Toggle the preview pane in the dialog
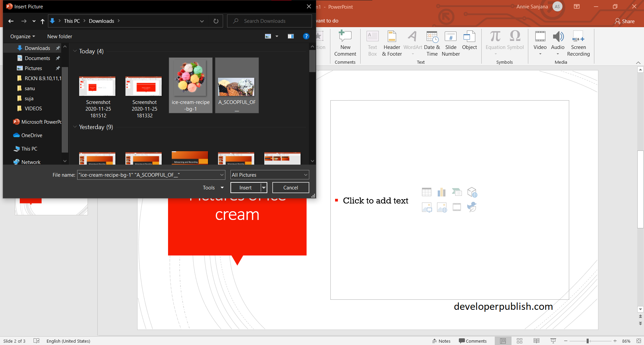 [290, 36]
